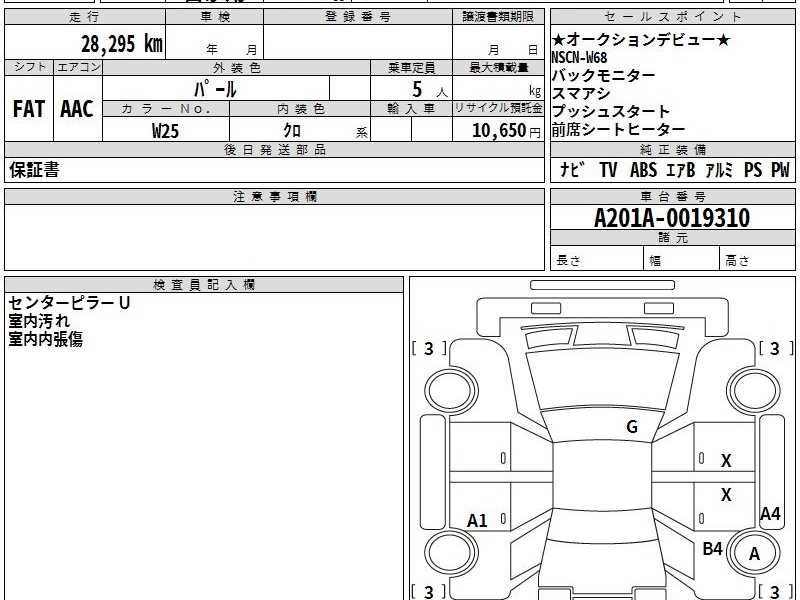Click the プッシュスタート sales point
The width and height of the screenshot is (800, 600).
pyautogui.click(x=611, y=111)
